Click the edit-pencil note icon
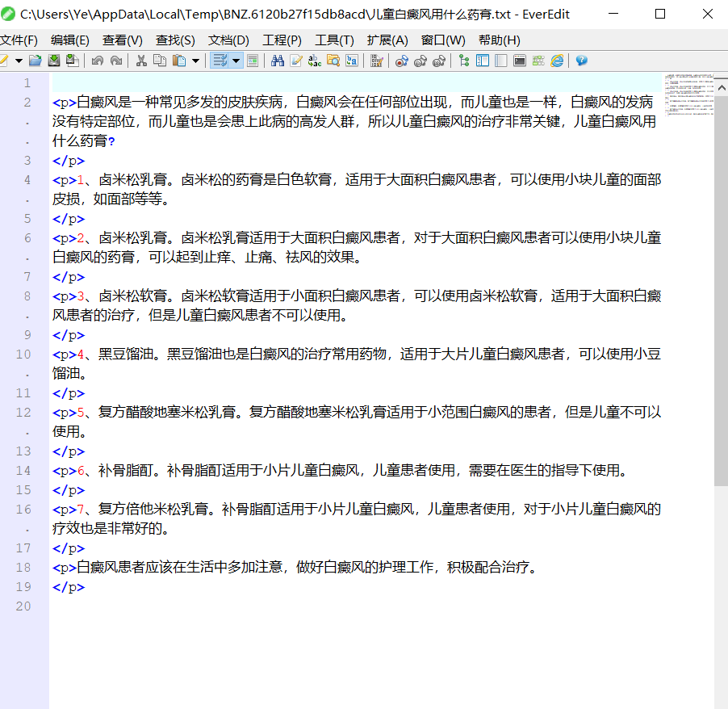 (x=296, y=61)
